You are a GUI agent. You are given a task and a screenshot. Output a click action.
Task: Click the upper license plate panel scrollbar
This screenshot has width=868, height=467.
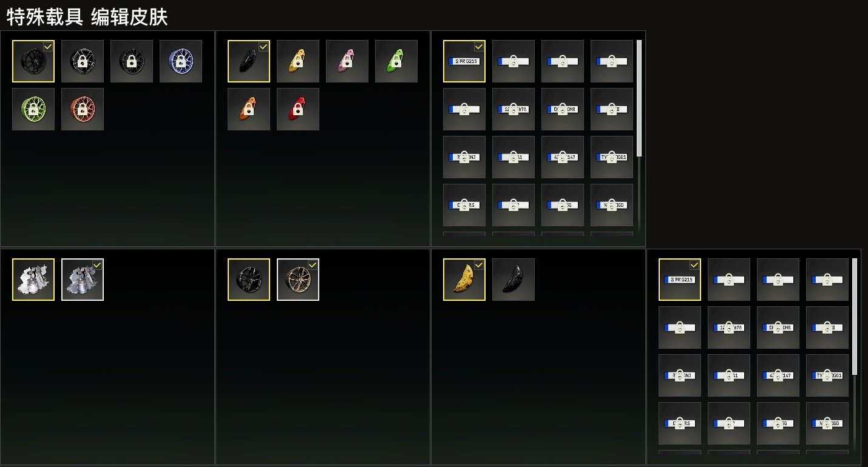pyautogui.click(x=639, y=98)
